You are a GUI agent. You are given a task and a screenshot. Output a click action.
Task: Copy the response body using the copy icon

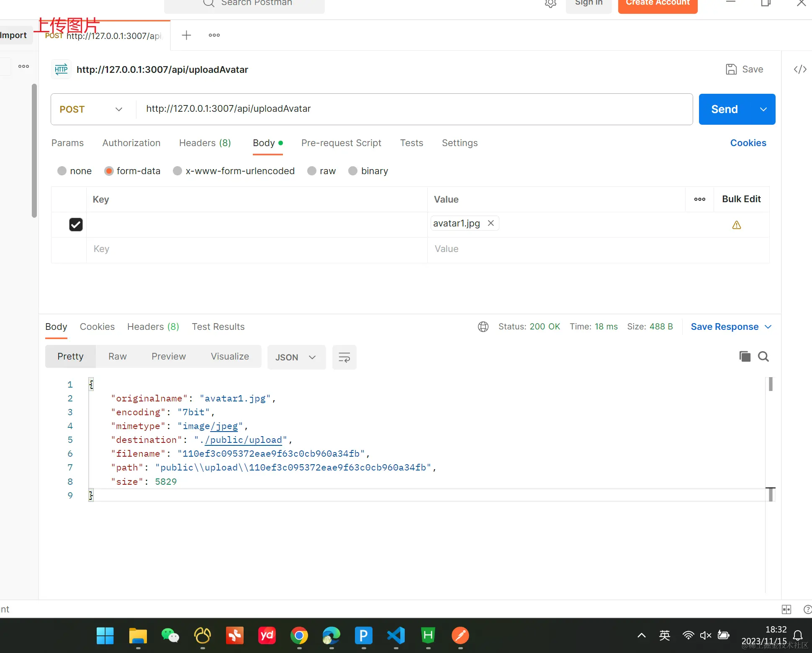(745, 357)
